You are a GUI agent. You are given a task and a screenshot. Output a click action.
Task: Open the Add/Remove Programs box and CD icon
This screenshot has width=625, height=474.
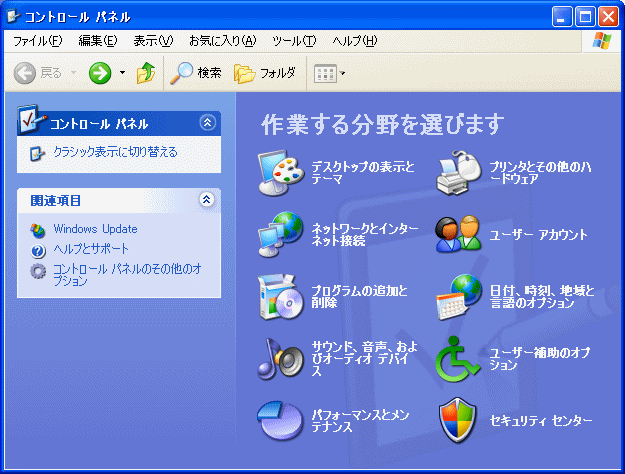click(x=280, y=297)
